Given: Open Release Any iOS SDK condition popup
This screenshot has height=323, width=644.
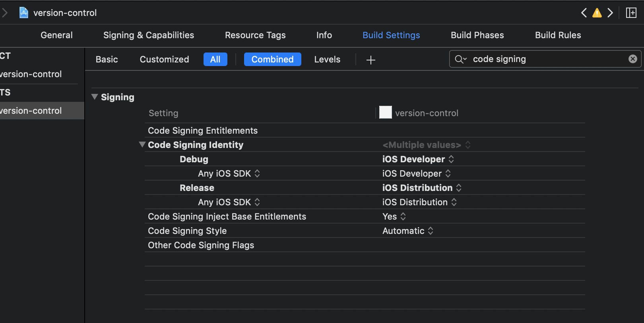Looking at the screenshot, I should click(229, 202).
